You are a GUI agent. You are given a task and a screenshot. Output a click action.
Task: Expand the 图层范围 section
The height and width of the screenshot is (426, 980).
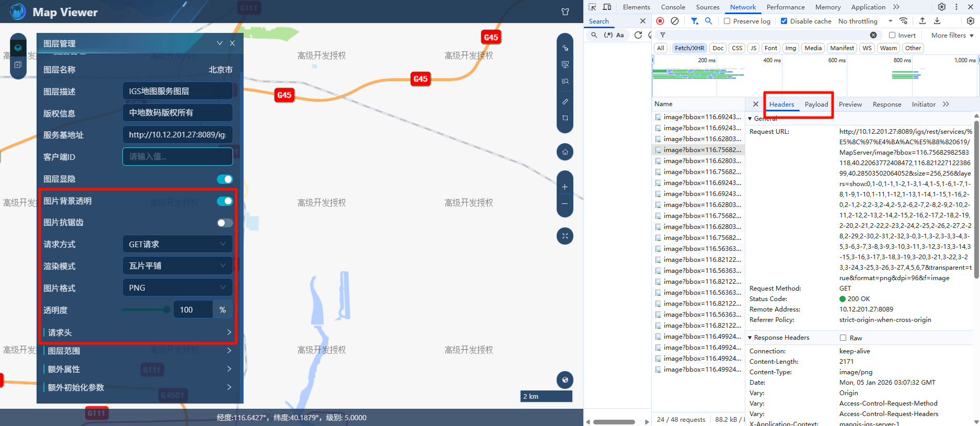click(x=137, y=351)
